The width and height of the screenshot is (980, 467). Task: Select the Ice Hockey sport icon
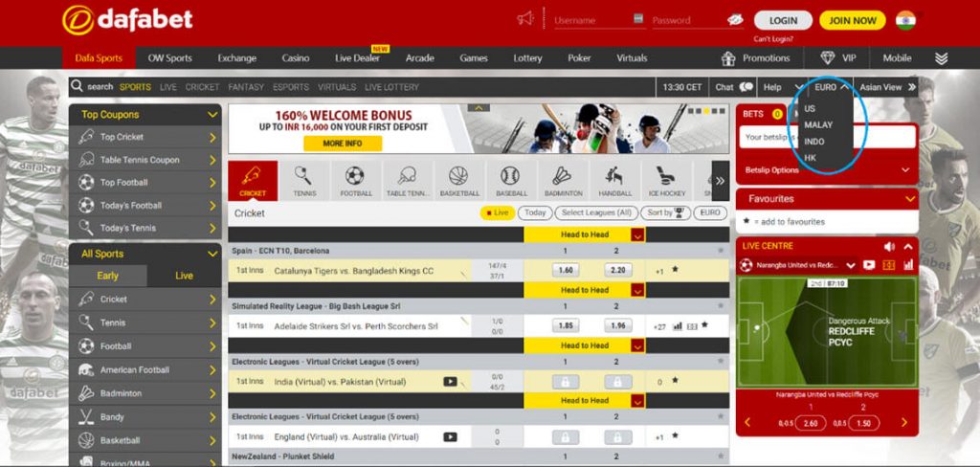(x=666, y=181)
